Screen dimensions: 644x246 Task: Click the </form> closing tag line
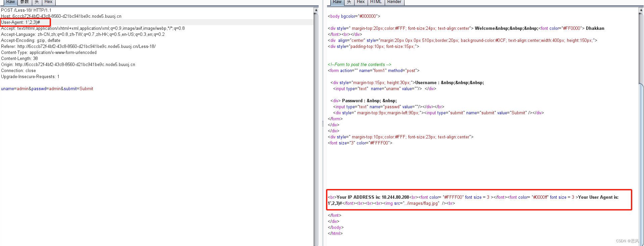(335, 119)
